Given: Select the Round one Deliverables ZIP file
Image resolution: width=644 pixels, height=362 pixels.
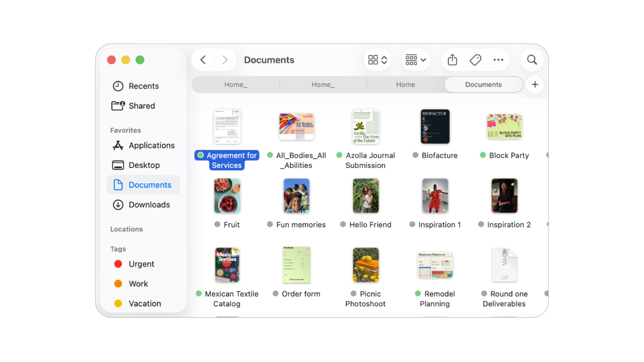Looking at the screenshot, I should click(x=504, y=265).
